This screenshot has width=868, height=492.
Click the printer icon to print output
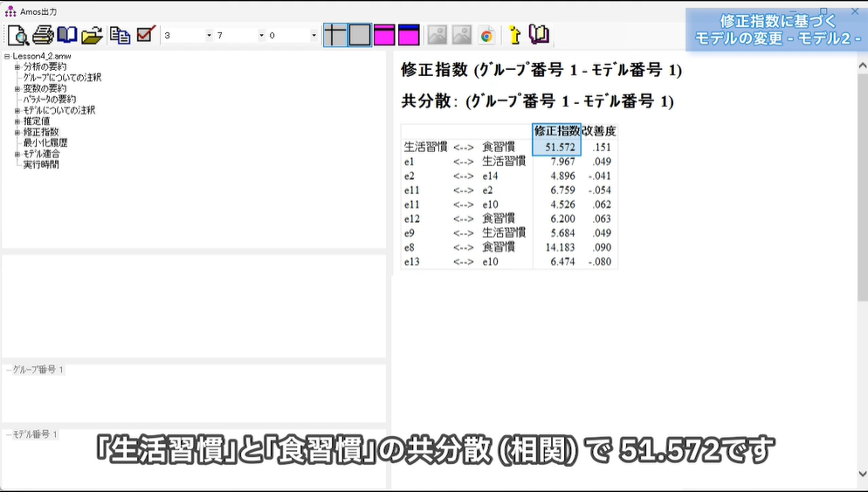click(x=43, y=36)
